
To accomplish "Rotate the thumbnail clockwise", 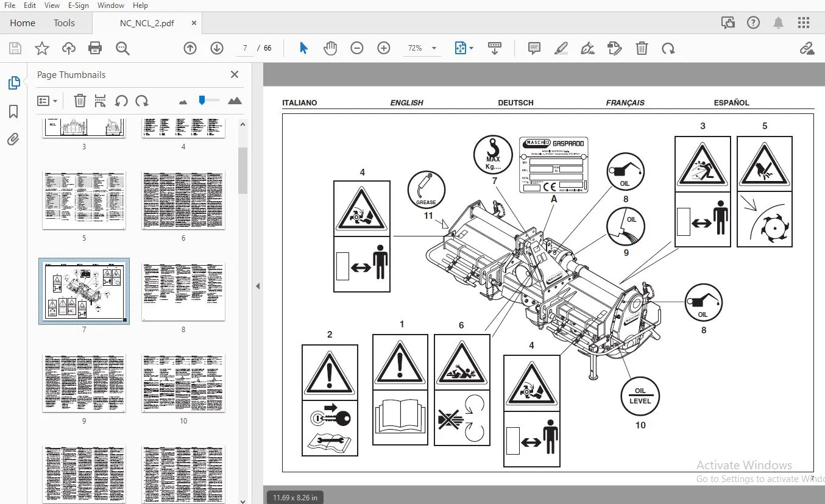I will coord(142,101).
